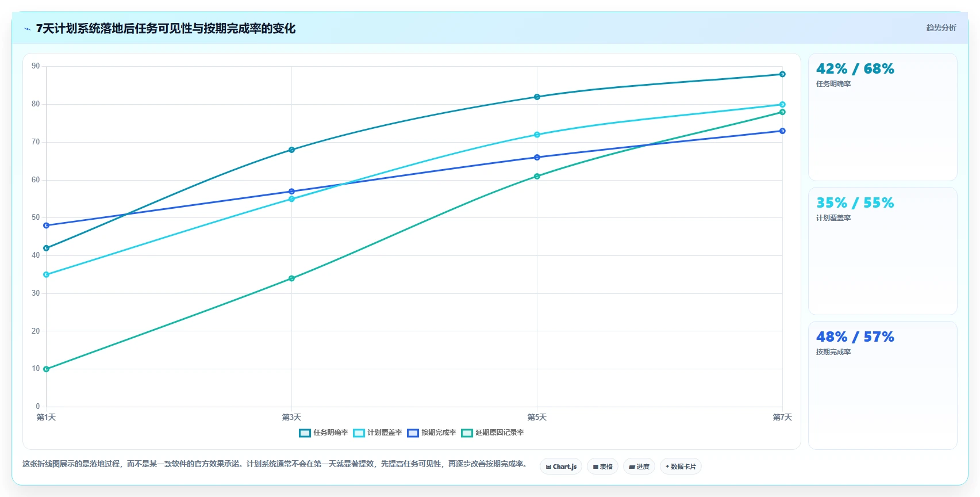Image resolution: width=980 pixels, height=497 pixels.
Task: Click the 延期原因记录率 data point at 第1天
Action: pyautogui.click(x=47, y=369)
